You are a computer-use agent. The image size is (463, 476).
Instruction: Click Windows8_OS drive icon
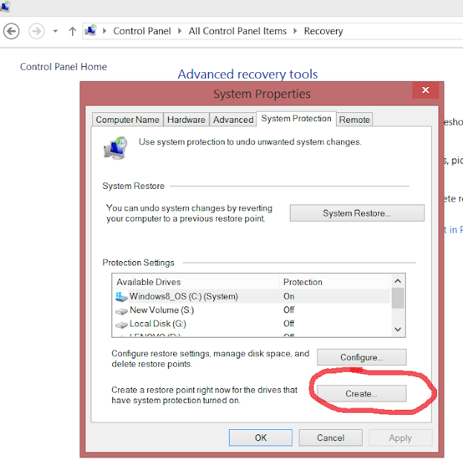pos(121,297)
